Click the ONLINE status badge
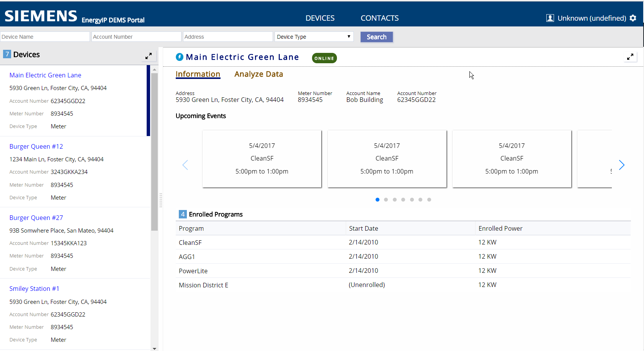 (324, 58)
